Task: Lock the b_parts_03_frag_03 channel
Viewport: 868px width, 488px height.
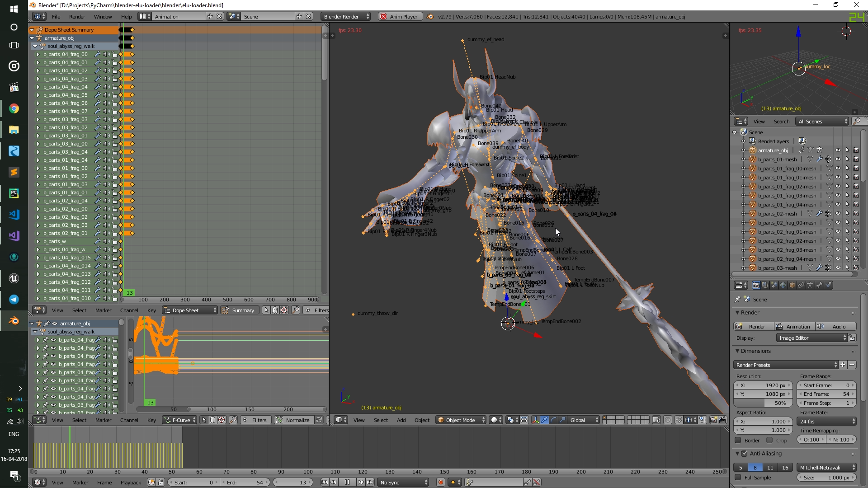Action: click(x=115, y=119)
